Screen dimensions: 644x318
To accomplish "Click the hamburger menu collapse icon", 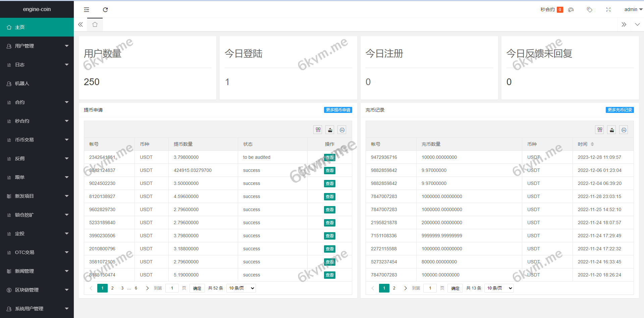I will [x=86, y=10].
